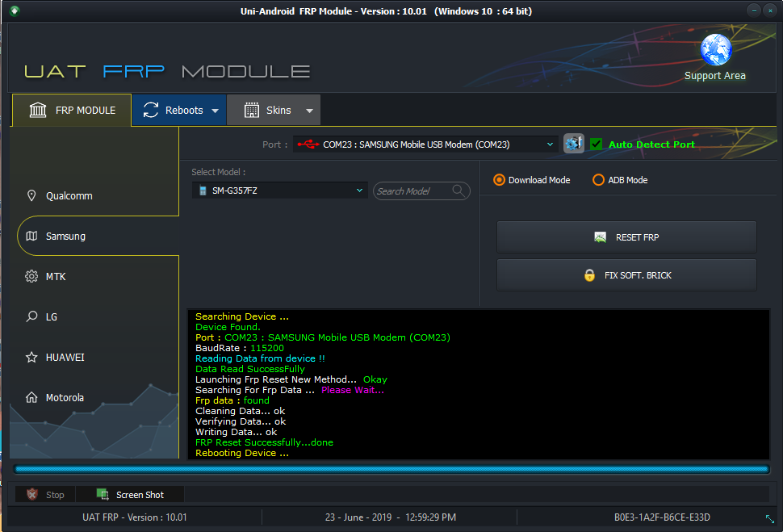This screenshot has width=783, height=532.
Task: Click the Reboots refresh arrows icon
Action: pyautogui.click(x=151, y=110)
